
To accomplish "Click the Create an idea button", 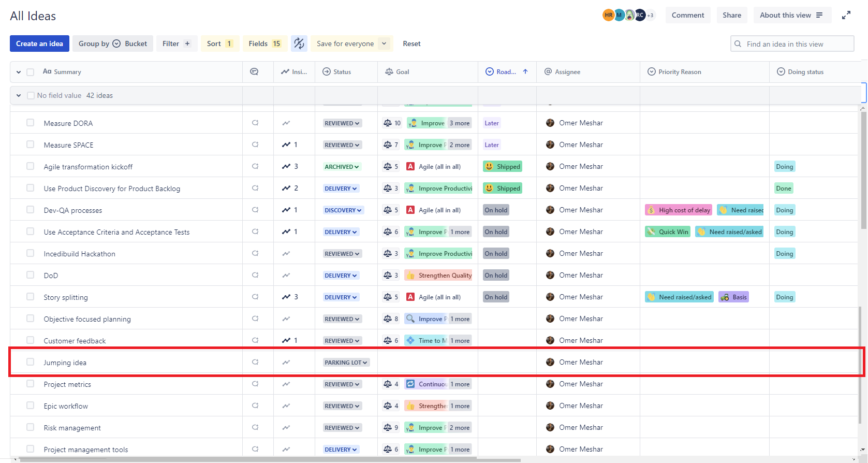I will tap(39, 44).
